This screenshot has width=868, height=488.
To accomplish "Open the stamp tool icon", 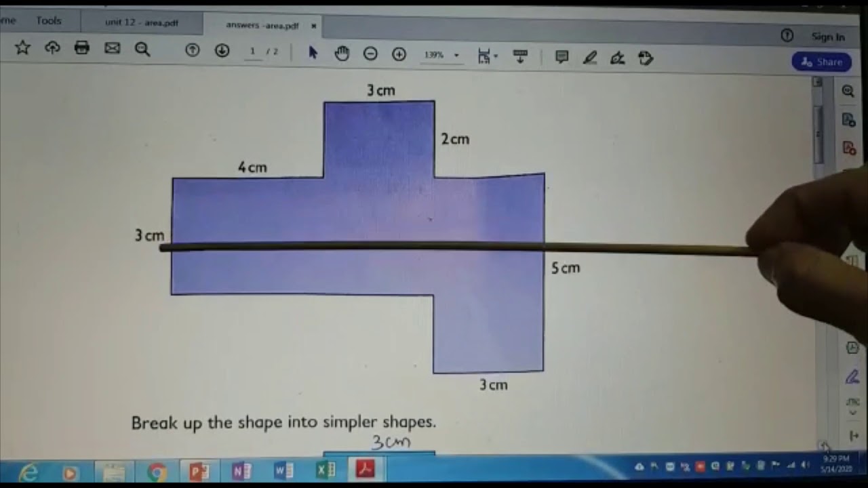I will coord(646,58).
